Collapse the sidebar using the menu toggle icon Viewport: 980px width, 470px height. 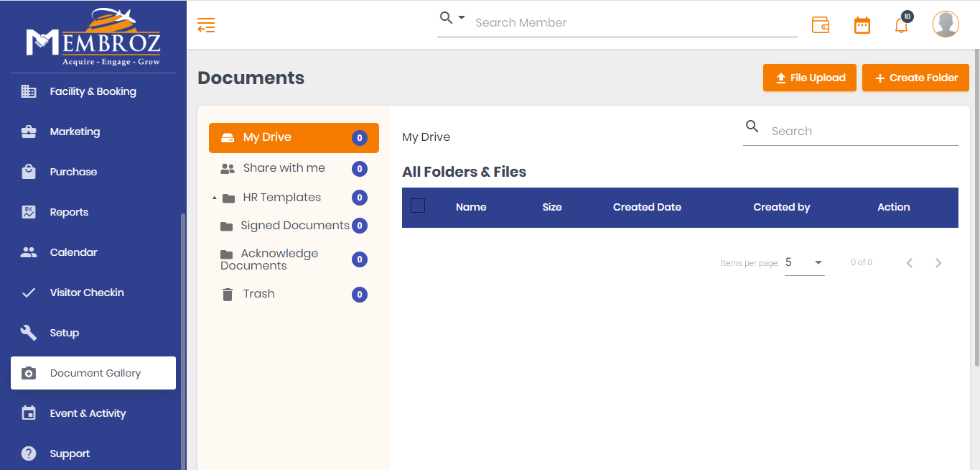pos(206,25)
